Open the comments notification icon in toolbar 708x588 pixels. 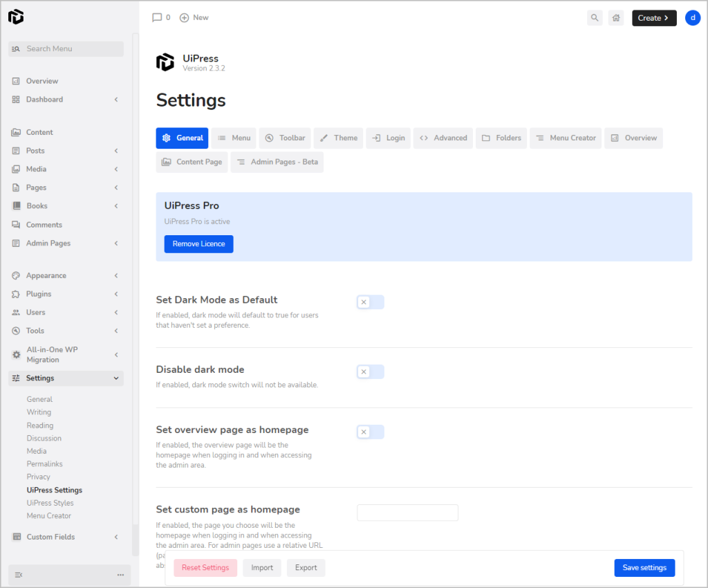tap(157, 17)
